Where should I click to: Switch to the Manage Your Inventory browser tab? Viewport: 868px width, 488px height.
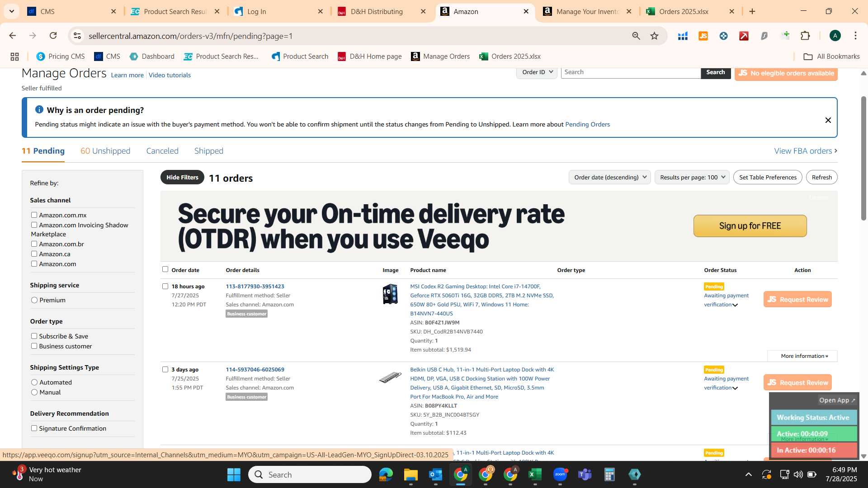click(x=587, y=11)
